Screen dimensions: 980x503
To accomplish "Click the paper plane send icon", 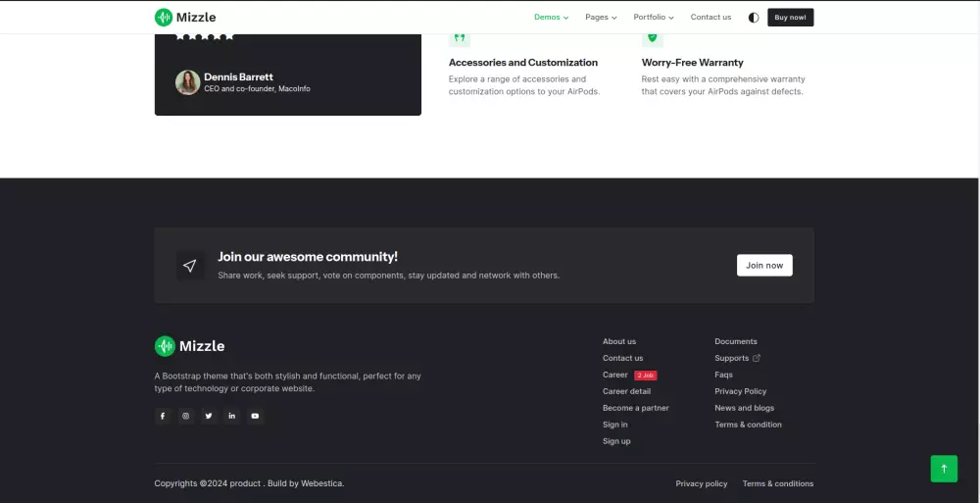I will click(190, 266).
